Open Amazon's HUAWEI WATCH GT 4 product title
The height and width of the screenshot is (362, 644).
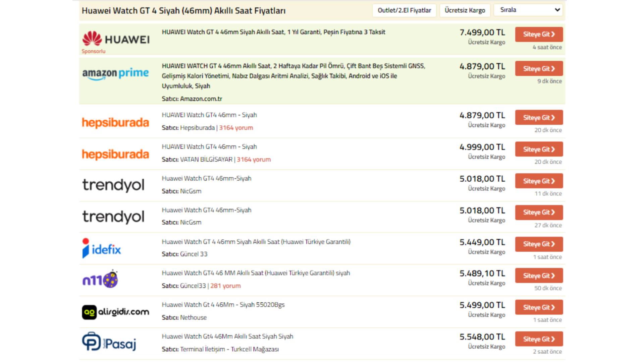293,76
